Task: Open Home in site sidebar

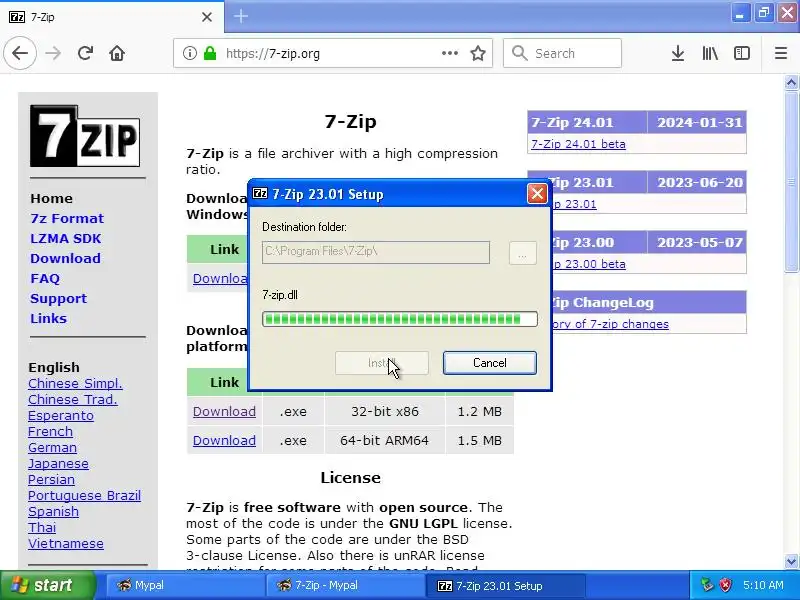Action: click(51, 198)
